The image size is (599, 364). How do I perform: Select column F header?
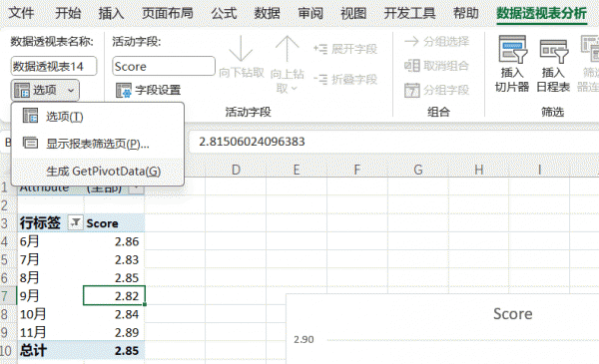[x=357, y=170]
